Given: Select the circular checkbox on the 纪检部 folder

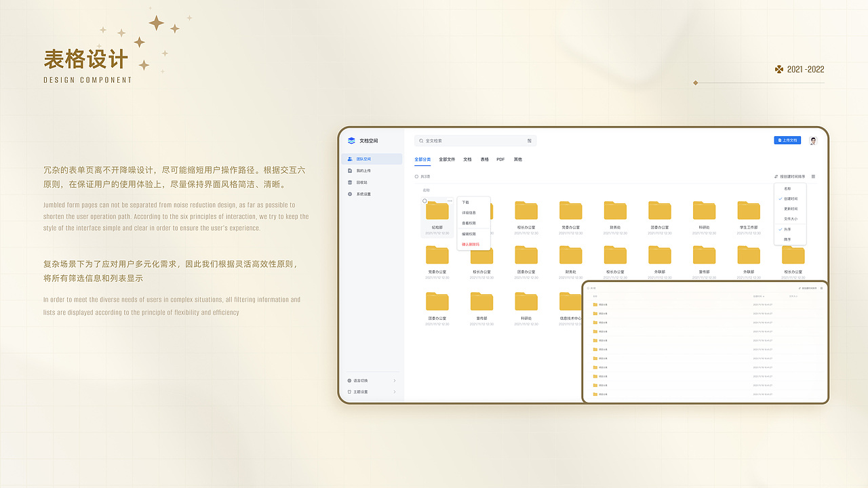Looking at the screenshot, I should coord(425,201).
